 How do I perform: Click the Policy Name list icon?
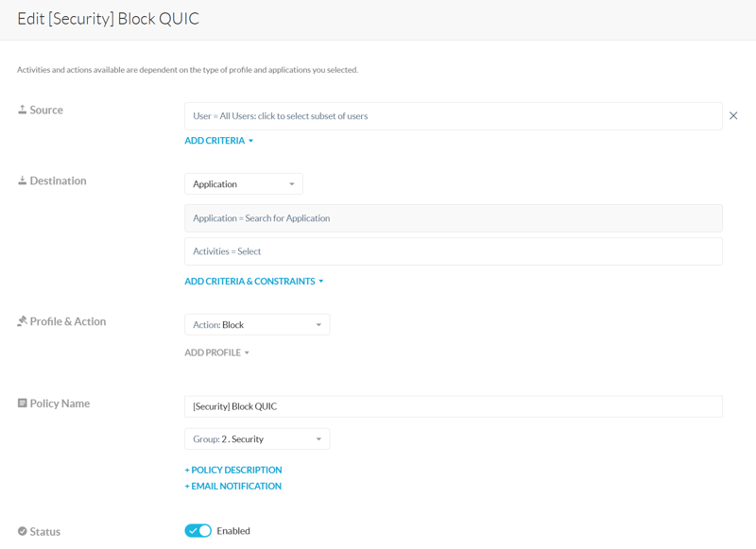pos(22,403)
